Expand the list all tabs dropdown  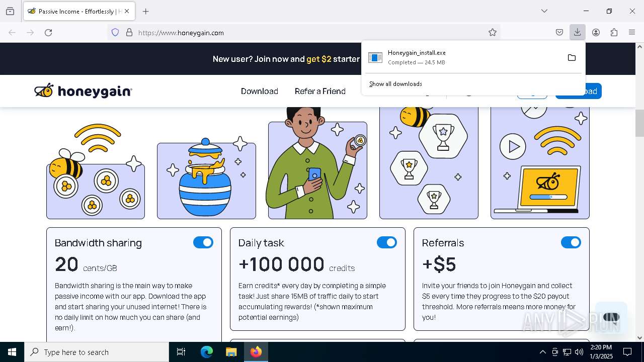pyautogui.click(x=544, y=11)
